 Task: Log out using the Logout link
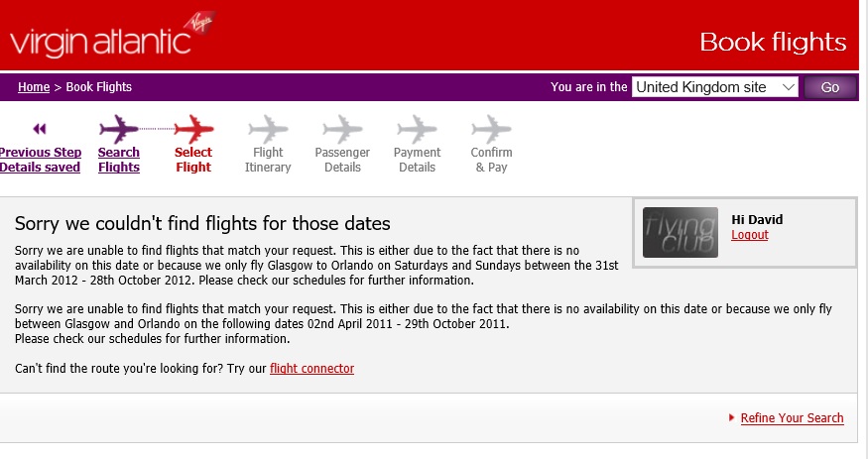click(750, 235)
